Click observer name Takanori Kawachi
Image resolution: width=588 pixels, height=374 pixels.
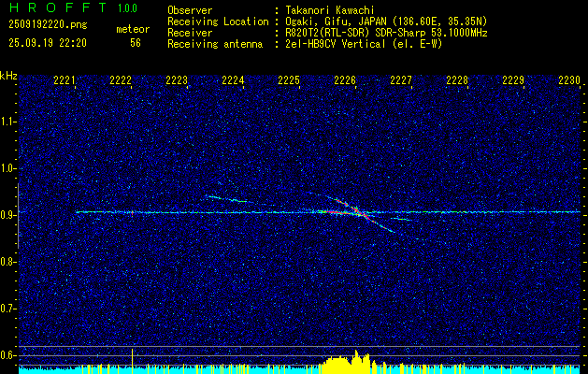point(329,10)
